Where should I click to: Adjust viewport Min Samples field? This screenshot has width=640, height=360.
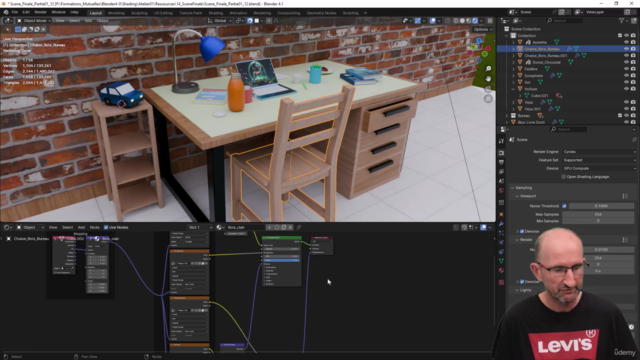pyautogui.click(x=599, y=221)
